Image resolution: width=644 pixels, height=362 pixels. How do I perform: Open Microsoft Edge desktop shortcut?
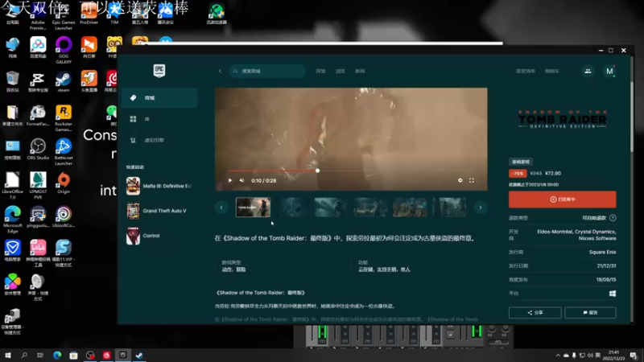[x=12, y=220]
